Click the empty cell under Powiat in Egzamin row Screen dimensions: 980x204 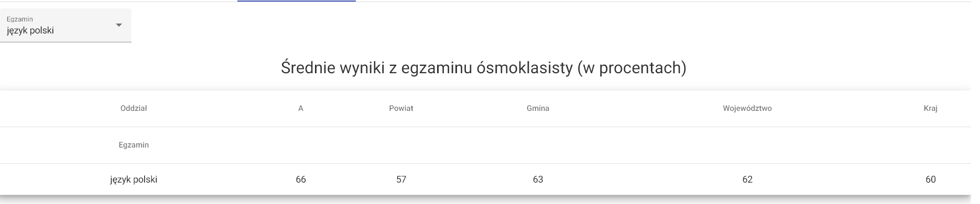[401, 145]
